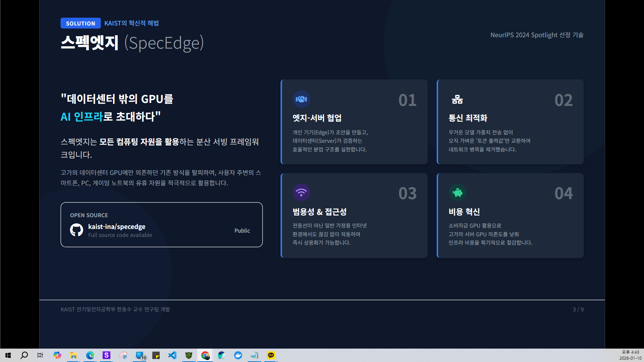Click the handshake icon on card 01
The width and height of the screenshot is (644, 362).
pyautogui.click(x=301, y=99)
